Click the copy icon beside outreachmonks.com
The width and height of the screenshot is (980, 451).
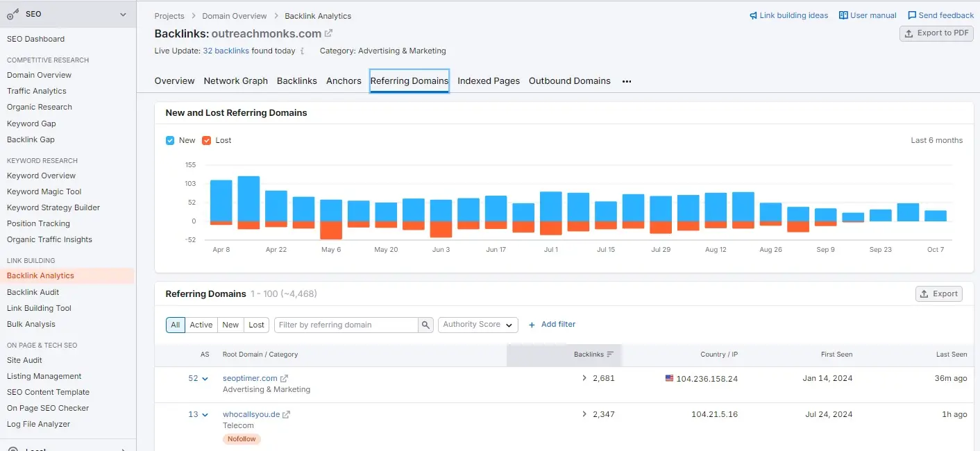[329, 33]
